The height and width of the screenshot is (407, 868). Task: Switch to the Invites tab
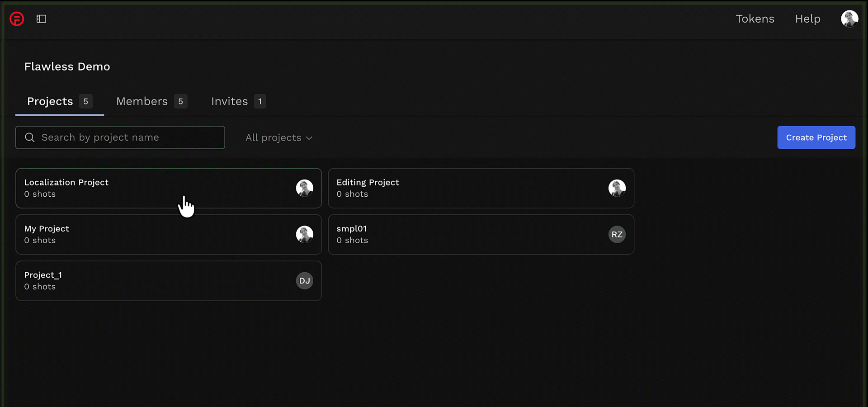[238, 101]
